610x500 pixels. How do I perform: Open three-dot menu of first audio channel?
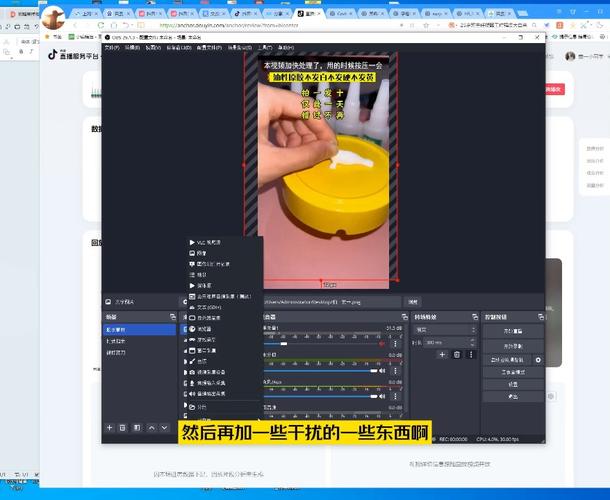(397, 343)
